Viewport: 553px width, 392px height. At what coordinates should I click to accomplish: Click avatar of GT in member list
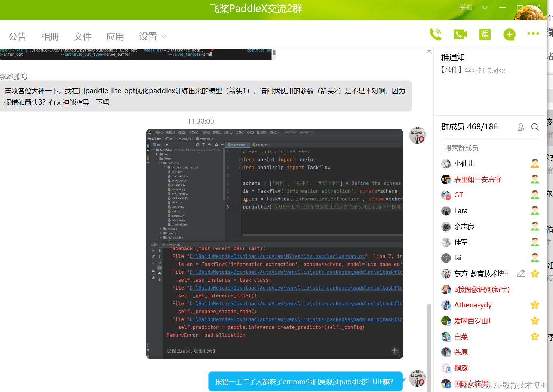(x=446, y=195)
